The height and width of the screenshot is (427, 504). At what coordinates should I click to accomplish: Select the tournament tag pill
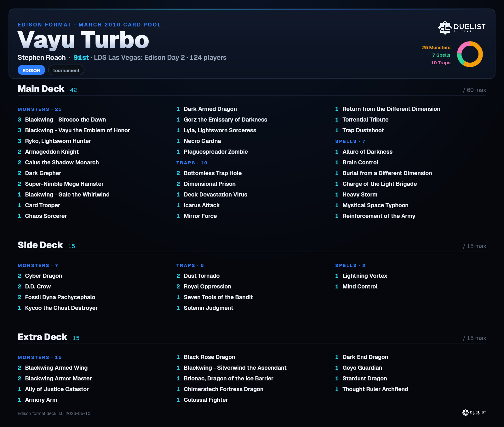point(66,70)
